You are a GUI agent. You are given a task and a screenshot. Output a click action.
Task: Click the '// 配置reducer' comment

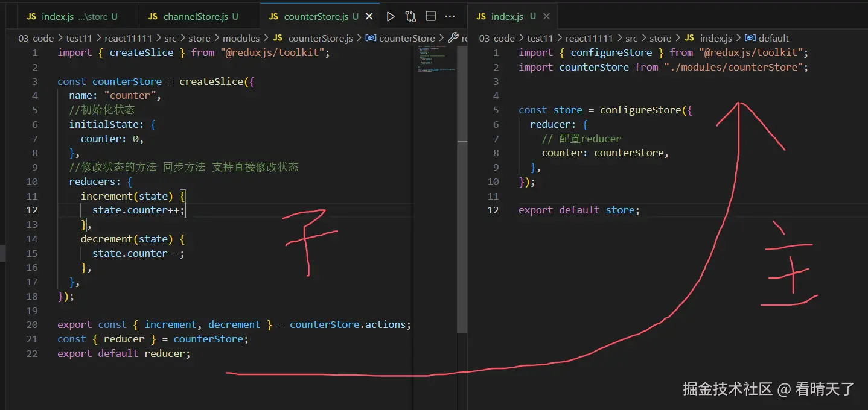click(x=581, y=139)
